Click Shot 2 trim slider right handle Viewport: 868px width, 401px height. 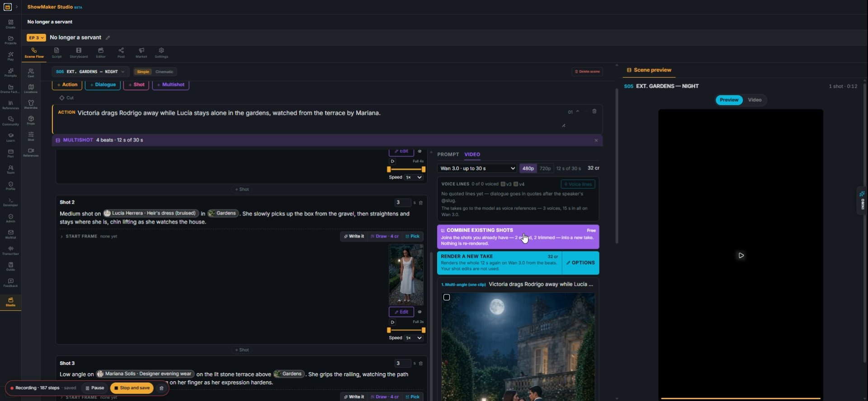point(423,330)
